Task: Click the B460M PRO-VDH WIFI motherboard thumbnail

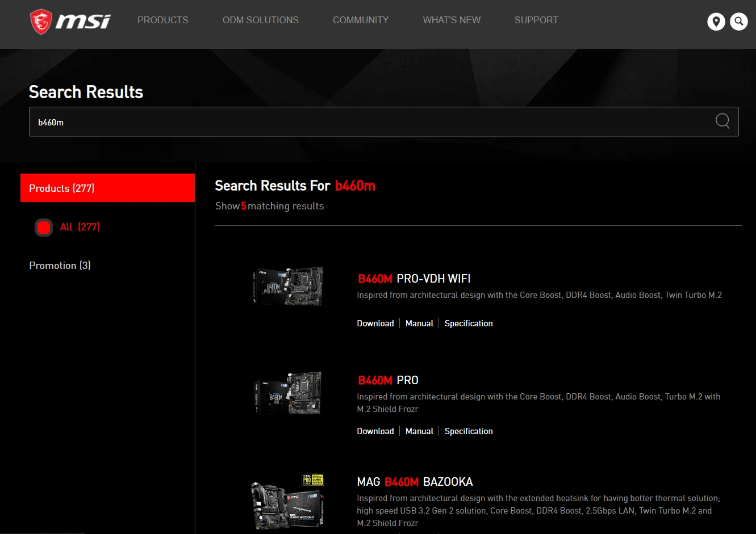Action: coord(288,286)
